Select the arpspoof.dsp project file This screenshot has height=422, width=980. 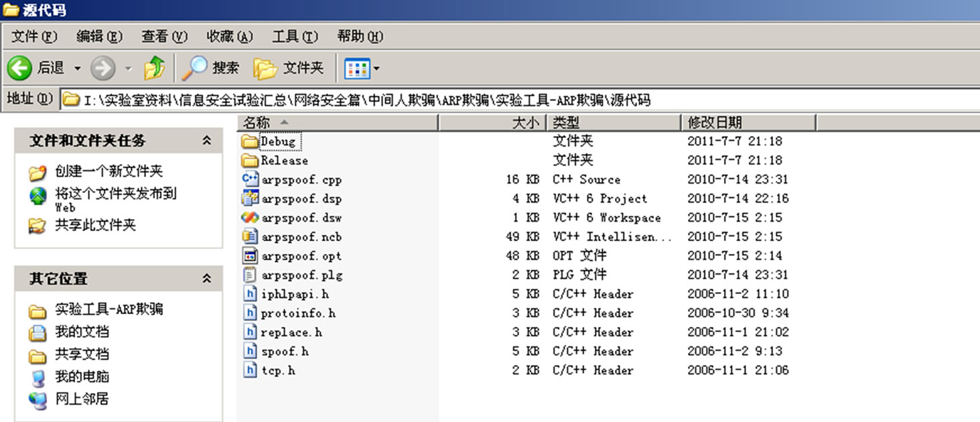[x=301, y=199]
